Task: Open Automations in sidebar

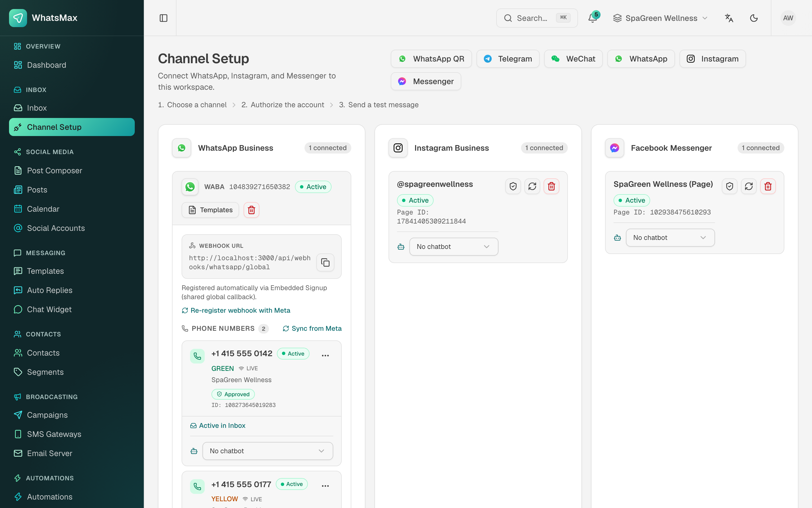Action: pos(72,497)
